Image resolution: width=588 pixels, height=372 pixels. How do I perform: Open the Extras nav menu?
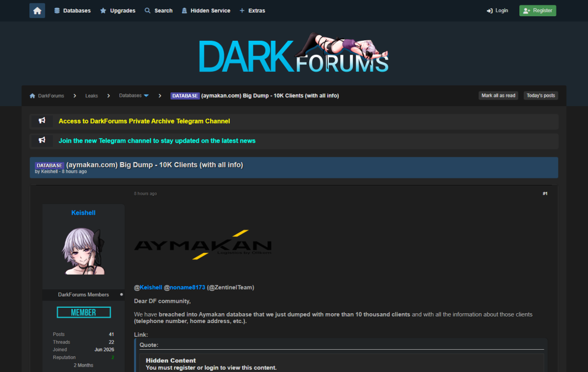click(253, 10)
